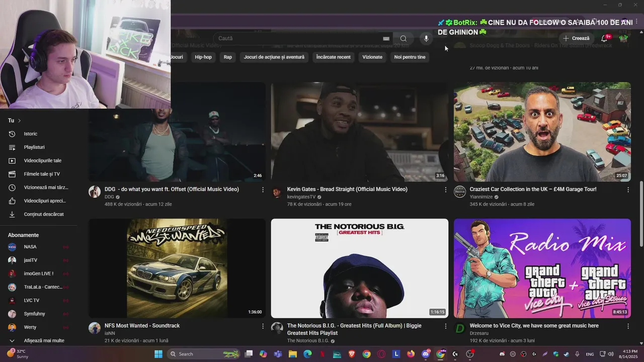Click the DDG channel avatar
Screen dimensions: 644x362
tap(95, 192)
